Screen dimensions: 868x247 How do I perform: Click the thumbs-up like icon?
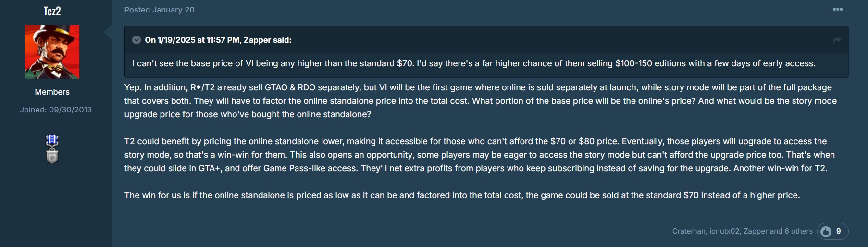pos(826,232)
